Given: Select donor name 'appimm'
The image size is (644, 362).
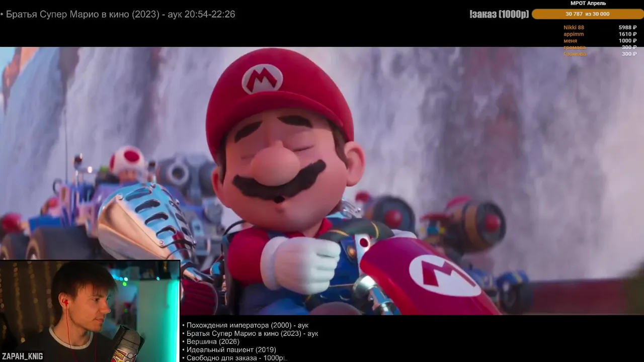Looking at the screenshot, I should pos(574,34).
